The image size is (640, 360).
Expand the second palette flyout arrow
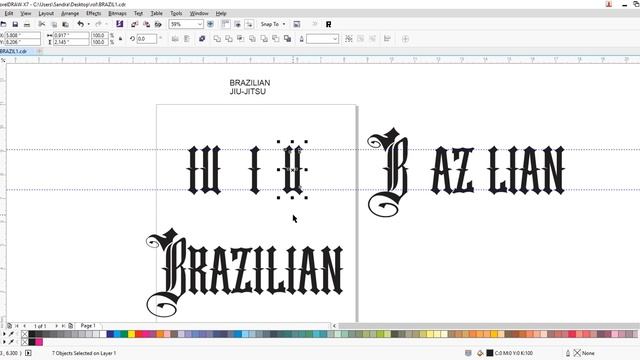4,342
